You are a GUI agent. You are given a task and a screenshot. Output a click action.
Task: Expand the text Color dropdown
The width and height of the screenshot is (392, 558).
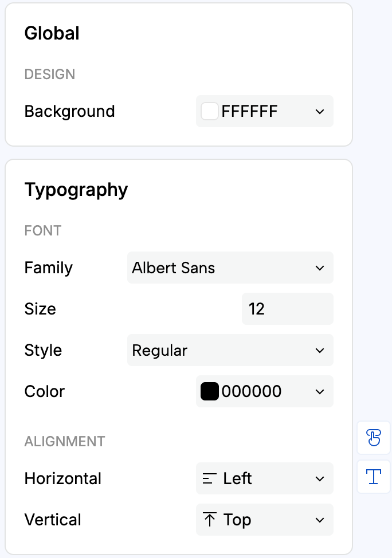point(320,391)
